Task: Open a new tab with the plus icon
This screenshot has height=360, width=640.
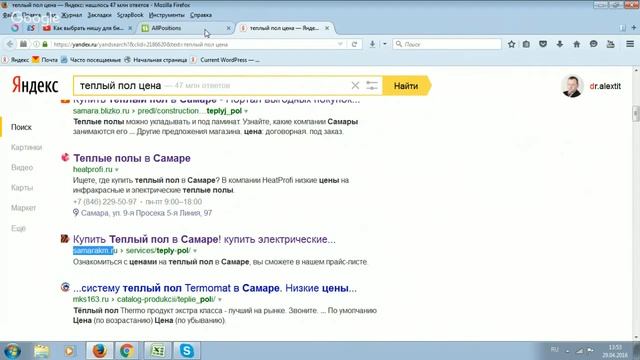Action: pos(633,28)
